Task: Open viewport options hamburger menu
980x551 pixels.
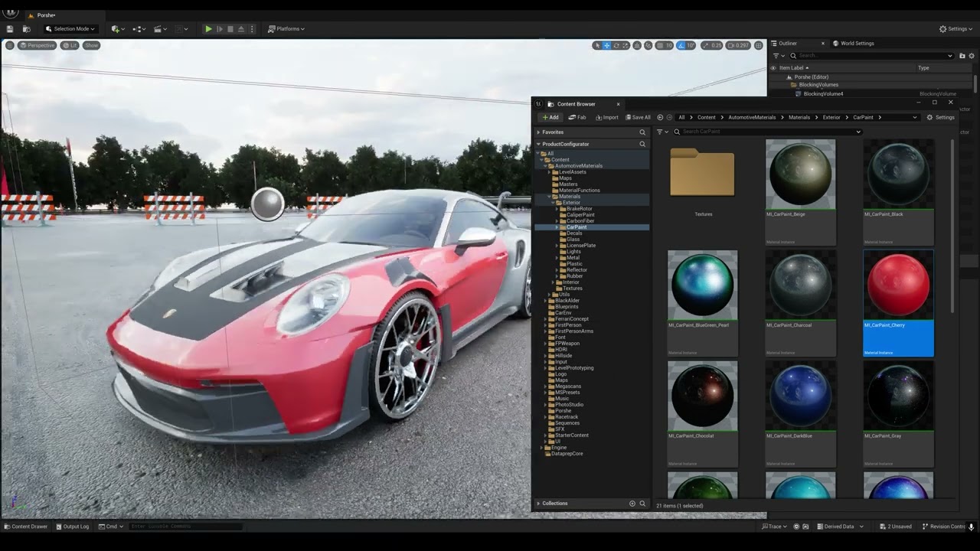Action: pyautogui.click(x=9, y=45)
